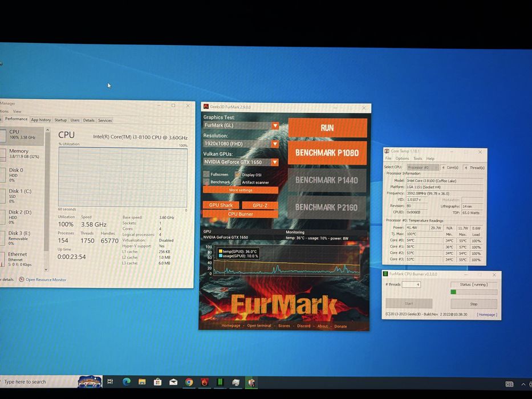
Task: Open Microsoft Edge from the taskbar
Action: click(x=126, y=382)
